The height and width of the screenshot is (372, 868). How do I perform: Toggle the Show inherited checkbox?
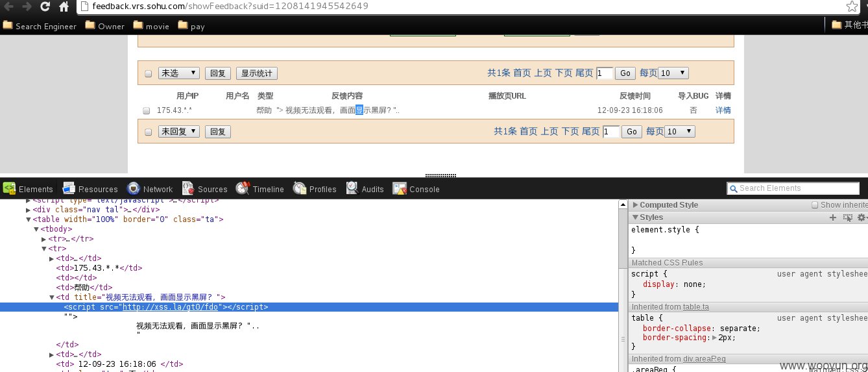pos(815,205)
